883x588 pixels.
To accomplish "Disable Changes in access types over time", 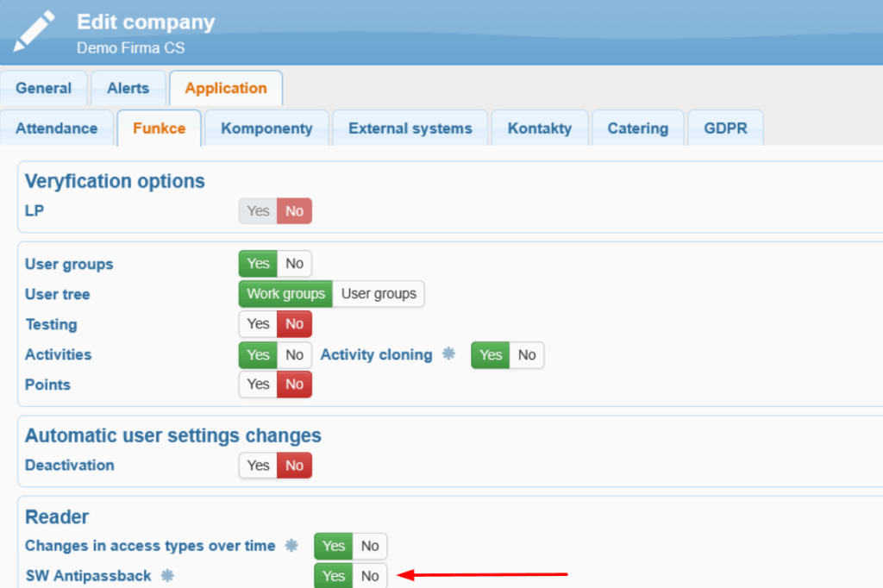I will (370, 546).
